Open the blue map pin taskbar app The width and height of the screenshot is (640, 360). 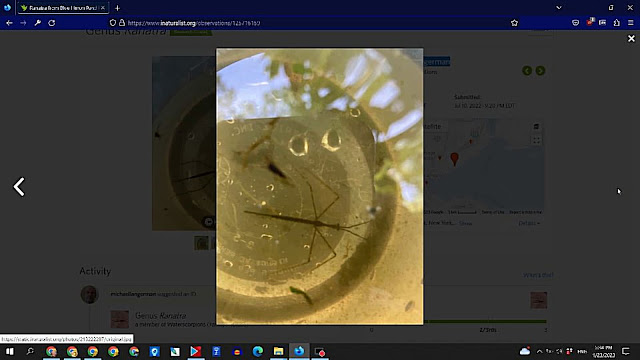click(154, 351)
